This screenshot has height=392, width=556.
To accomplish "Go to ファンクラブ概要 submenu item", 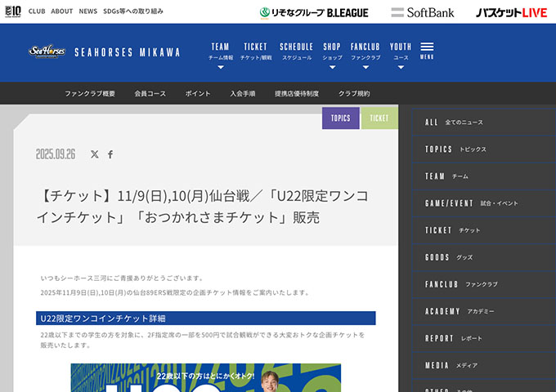I will click(x=90, y=93).
